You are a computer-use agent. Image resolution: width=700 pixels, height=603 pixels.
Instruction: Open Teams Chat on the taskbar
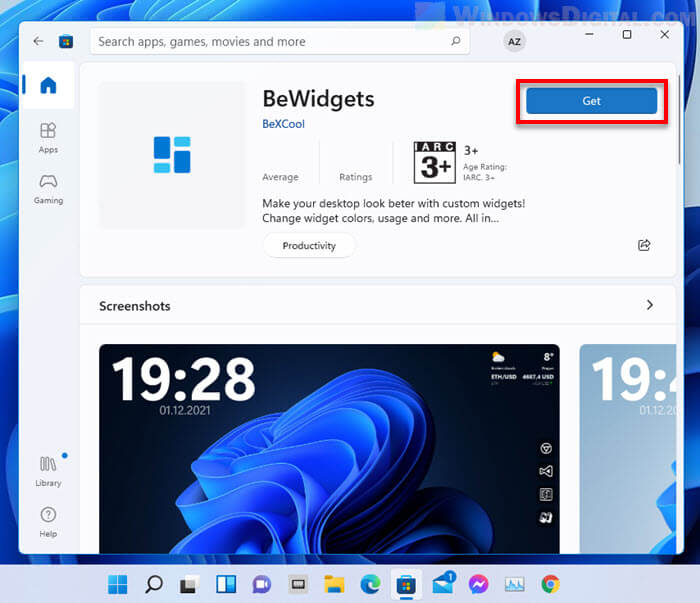262,584
